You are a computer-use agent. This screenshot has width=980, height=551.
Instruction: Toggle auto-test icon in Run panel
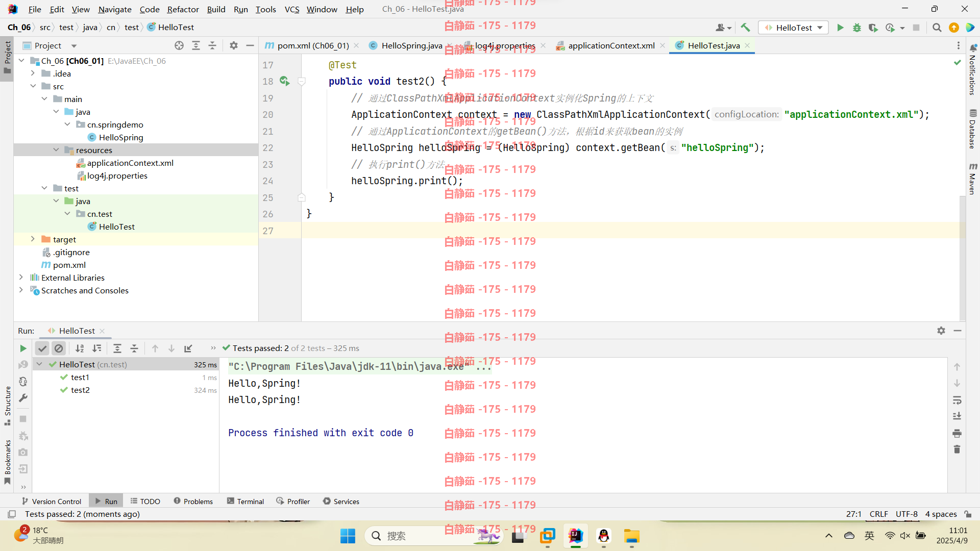[23, 382]
